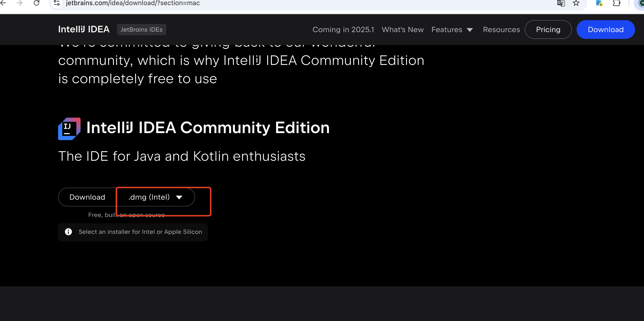Expand the Features dropdown menu
The height and width of the screenshot is (321, 644).
452,30
